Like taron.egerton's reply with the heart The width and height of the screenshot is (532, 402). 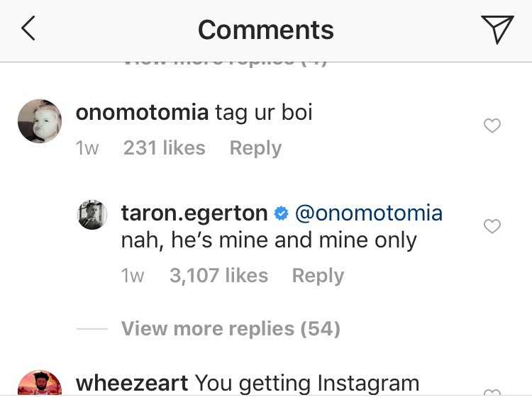(492, 227)
